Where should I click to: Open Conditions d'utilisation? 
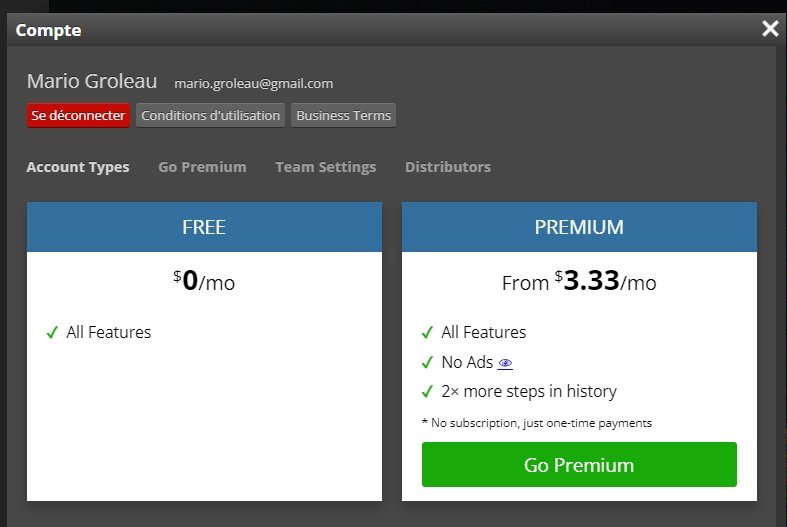[210, 115]
